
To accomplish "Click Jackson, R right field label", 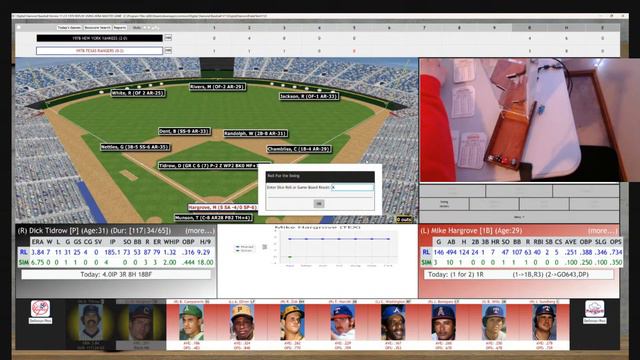I will pyautogui.click(x=309, y=96).
